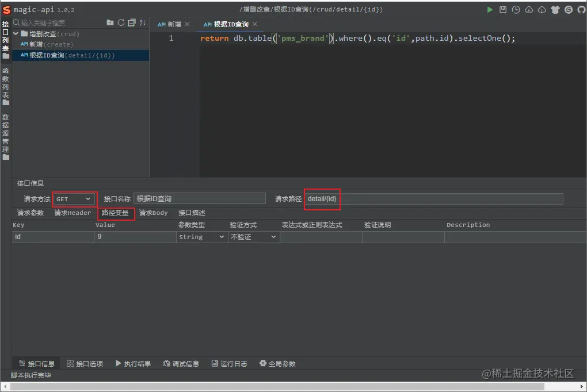Click the Description cell in the id row
Screen dimensions: 587x392
[516, 237]
